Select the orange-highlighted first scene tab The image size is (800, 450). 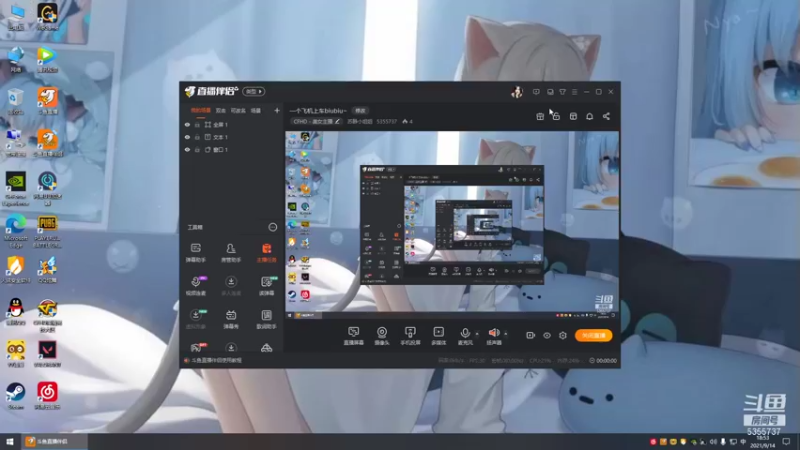pos(201,110)
